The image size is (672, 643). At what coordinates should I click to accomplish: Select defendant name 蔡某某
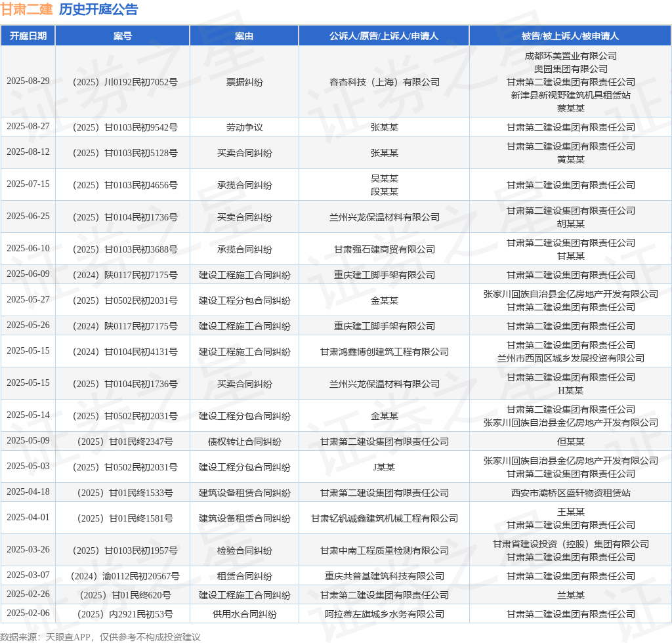coord(571,108)
